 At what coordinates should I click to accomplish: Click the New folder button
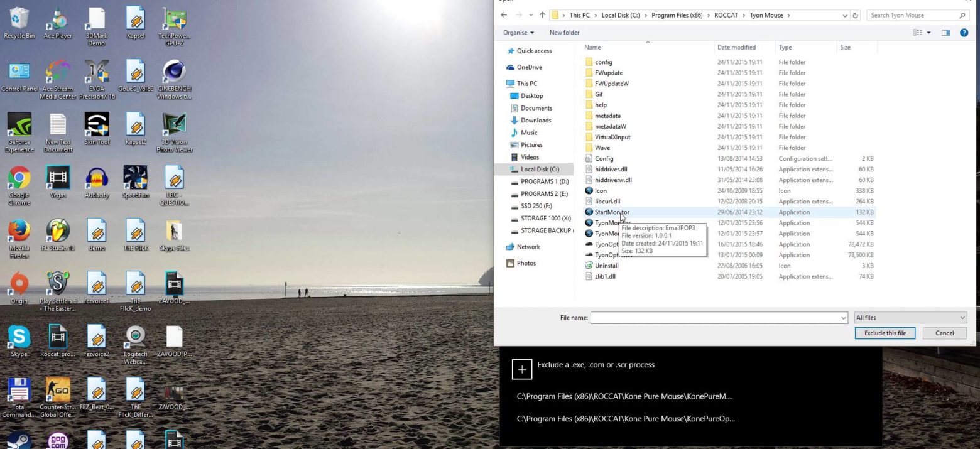pyautogui.click(x=564, y=33)
